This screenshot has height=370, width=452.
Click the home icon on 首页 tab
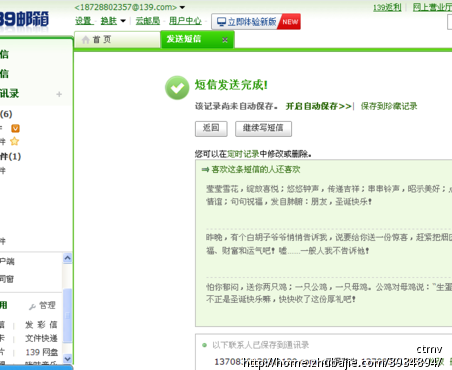click(x=86, y=40)
